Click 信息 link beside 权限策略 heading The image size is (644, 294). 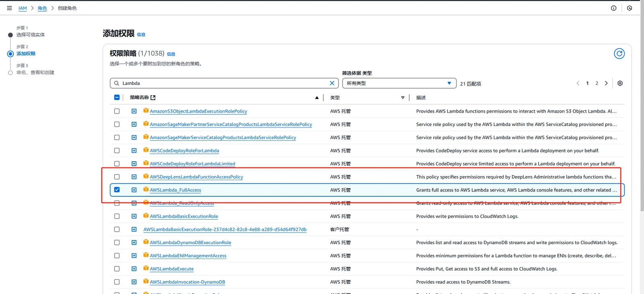(171, 54)
